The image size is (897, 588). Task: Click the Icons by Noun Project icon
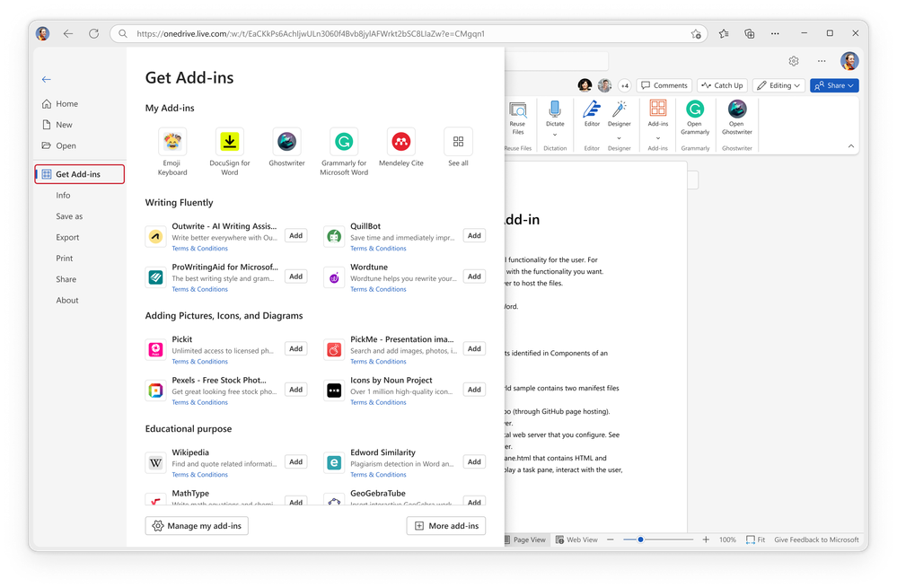coord(334,391)
